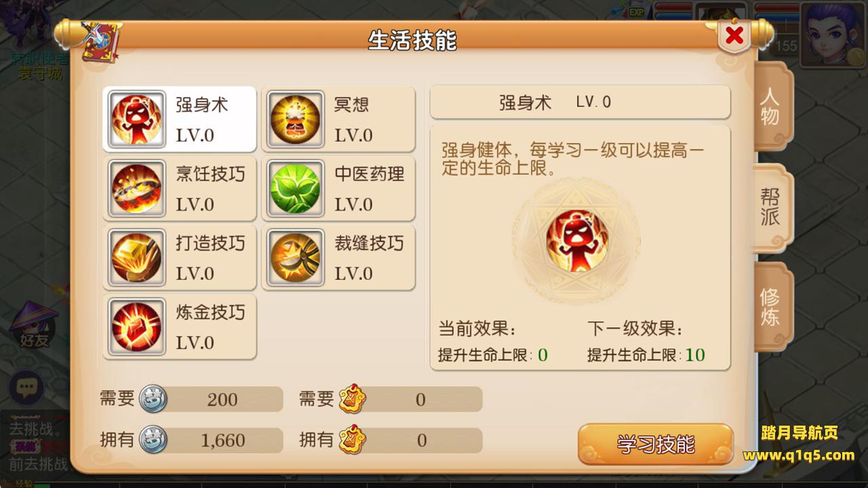Close the 生活技能 window
Viewport: 868px width, 488px height.
pos(734,37)
